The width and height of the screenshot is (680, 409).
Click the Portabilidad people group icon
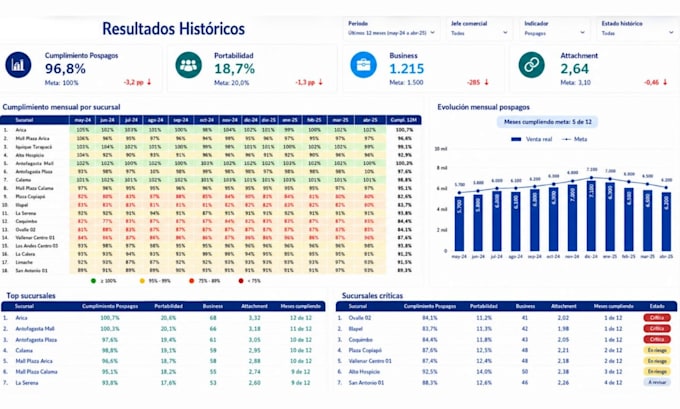[188, 65]
